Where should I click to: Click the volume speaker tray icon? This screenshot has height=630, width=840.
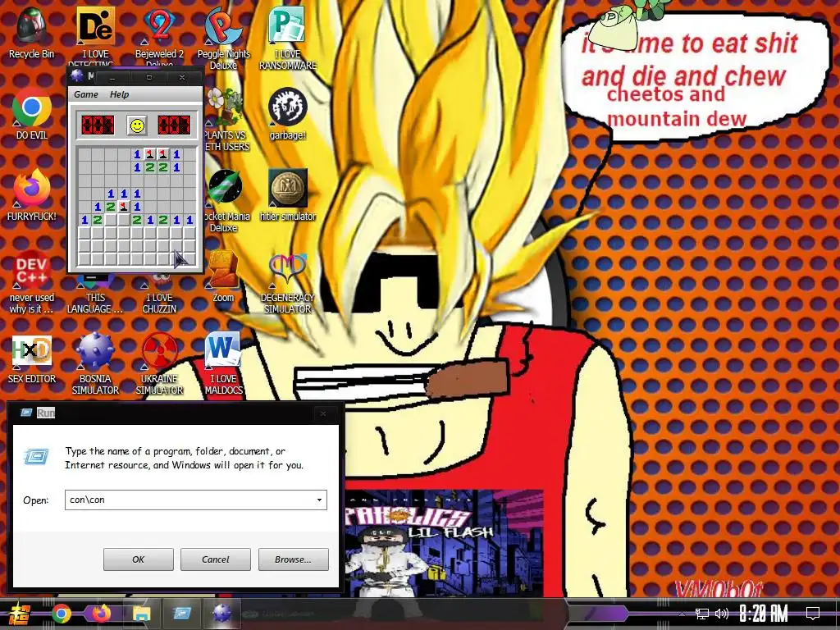point(722,614)
